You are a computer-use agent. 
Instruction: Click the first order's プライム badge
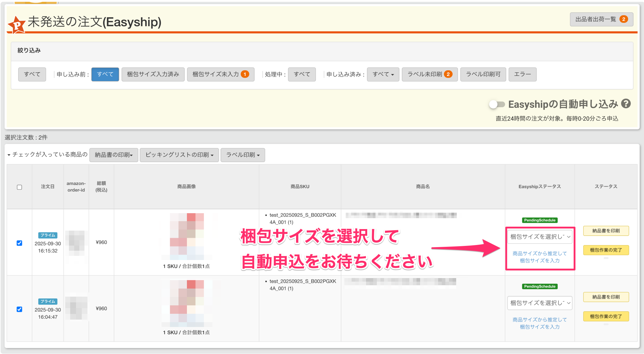point(47,235)
